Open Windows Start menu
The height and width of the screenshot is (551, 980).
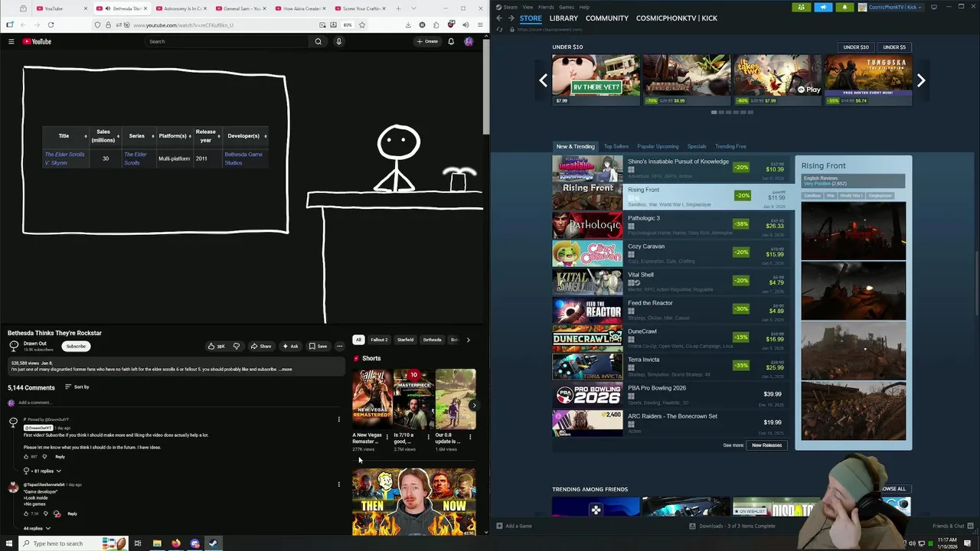pyautogui.click(x=8, y=543)
